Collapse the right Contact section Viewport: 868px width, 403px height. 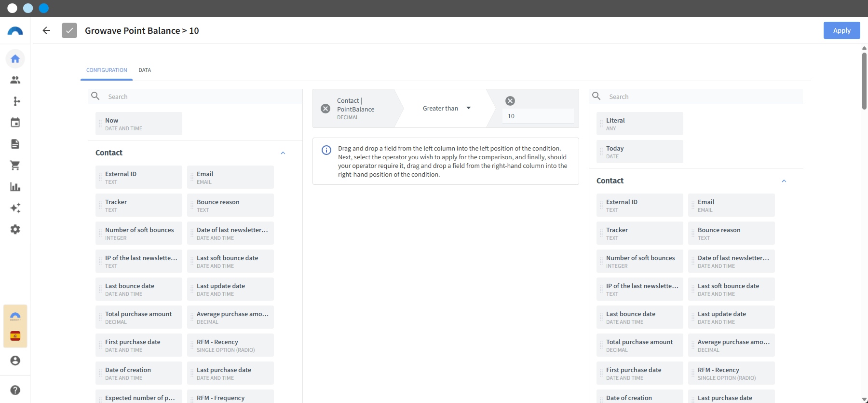(x=784, y=181)
